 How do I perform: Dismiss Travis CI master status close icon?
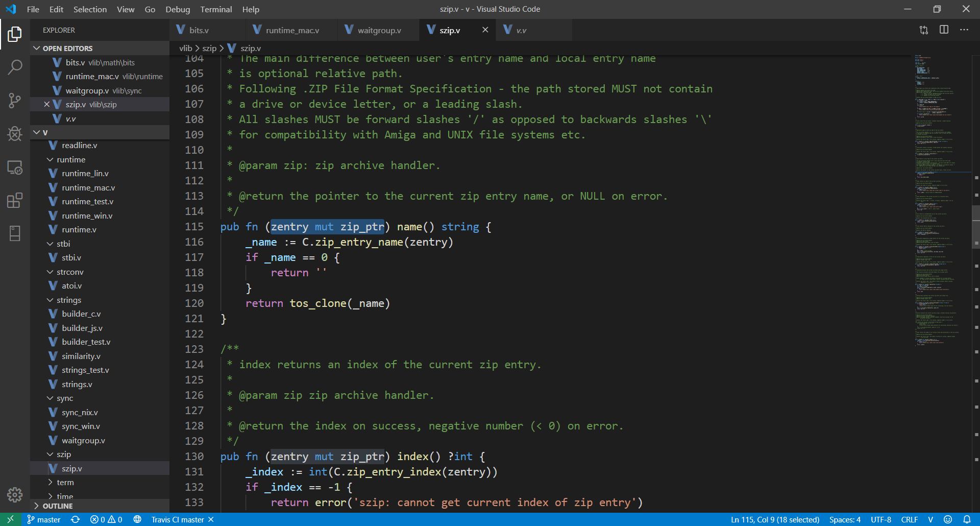[x=211, y=519]
